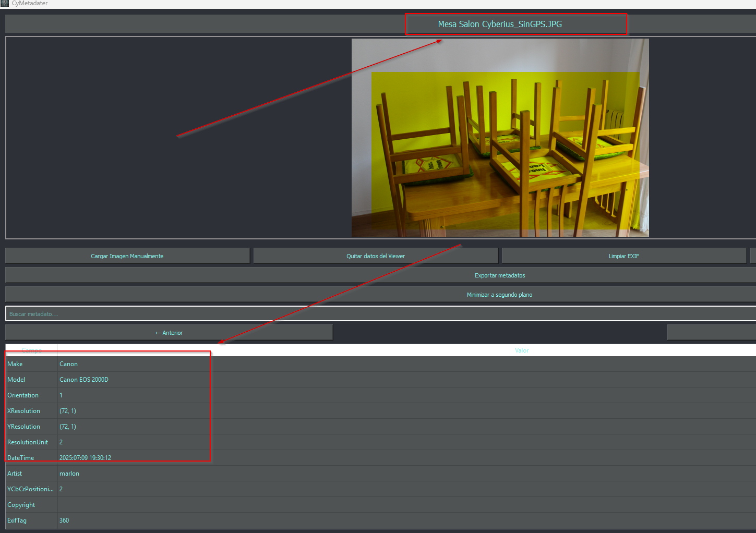Select the ResolutionUnit field cell

pos(31,442)
